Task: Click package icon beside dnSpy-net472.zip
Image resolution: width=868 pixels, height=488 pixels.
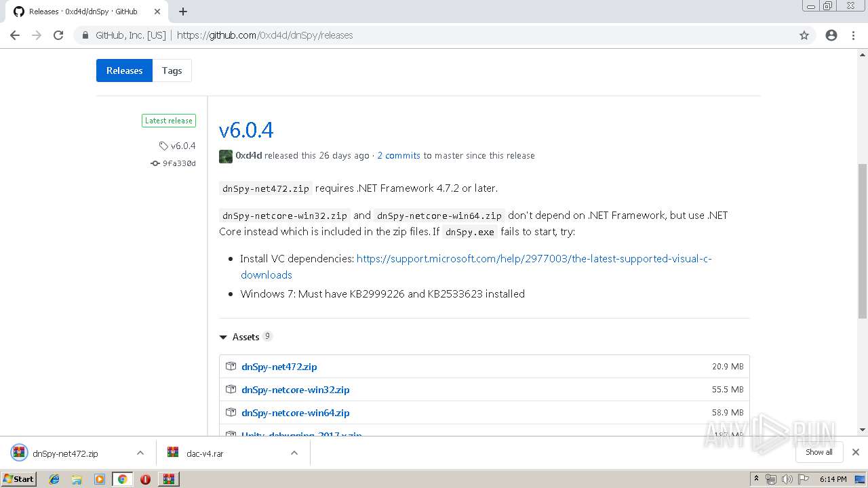Action: pos(231,367)
